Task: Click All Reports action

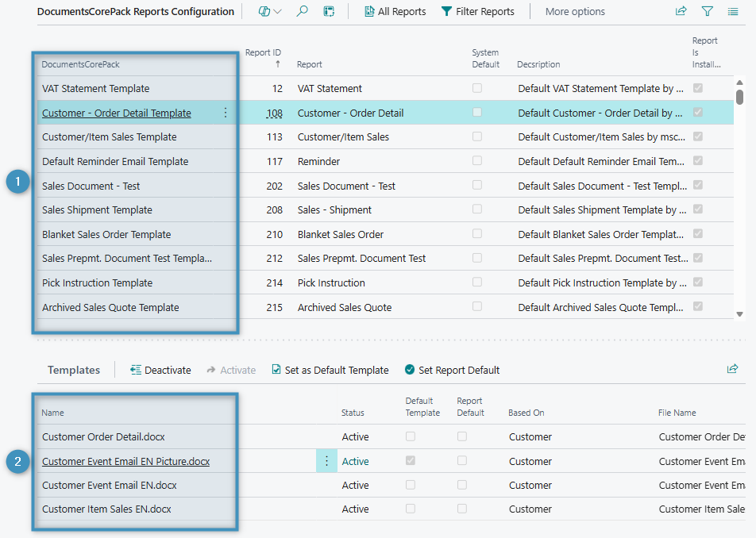Action: [395, 12]
